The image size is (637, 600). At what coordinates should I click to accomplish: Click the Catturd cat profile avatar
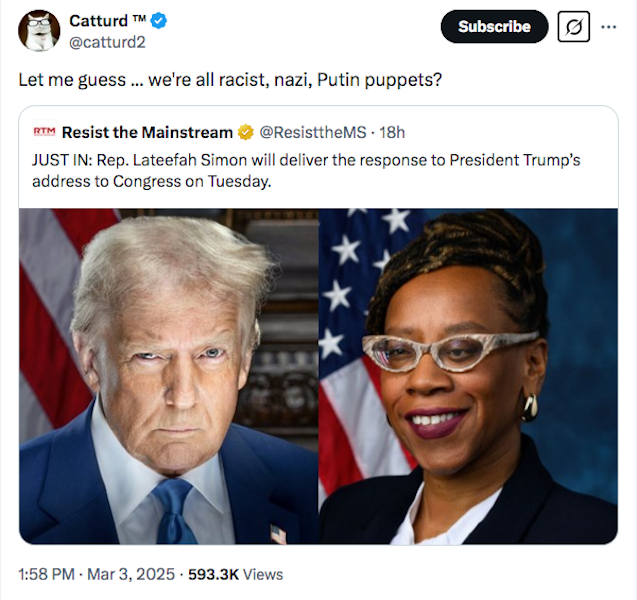click(39, 31)
